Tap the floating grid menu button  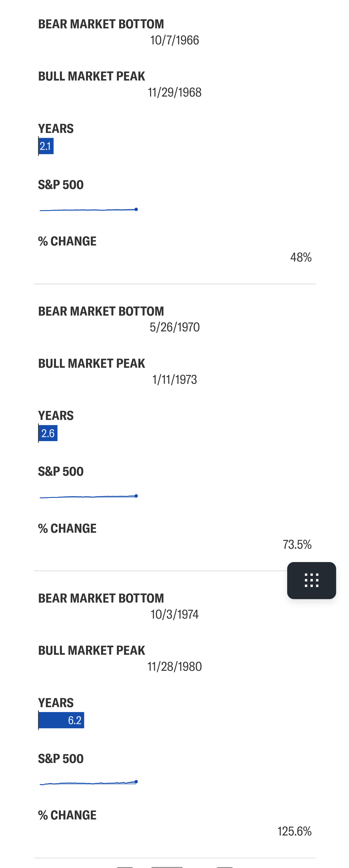pyautogui.click(x=311, y=580)
